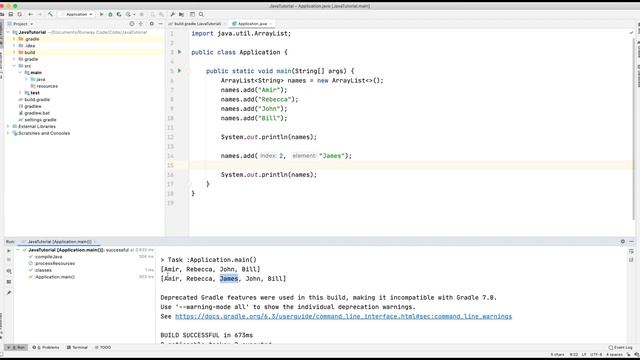Select Scratches and Consoles

coord(41,133)
